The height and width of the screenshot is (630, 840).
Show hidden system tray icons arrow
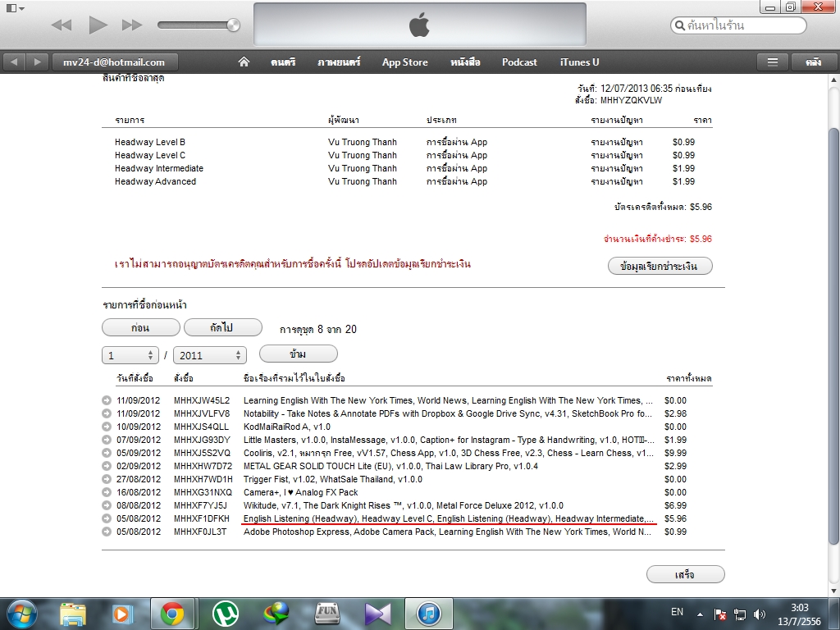[701, 614]
